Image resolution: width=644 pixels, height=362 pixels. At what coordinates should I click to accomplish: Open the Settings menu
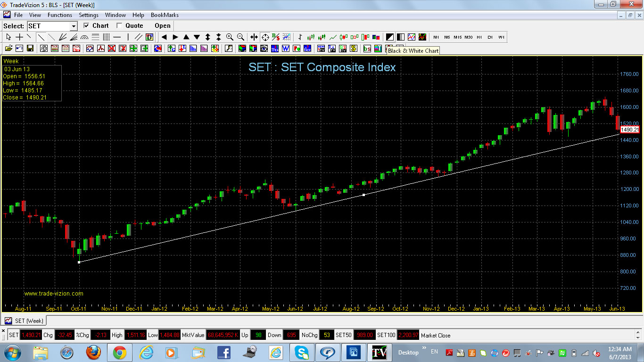coord(89,15)
